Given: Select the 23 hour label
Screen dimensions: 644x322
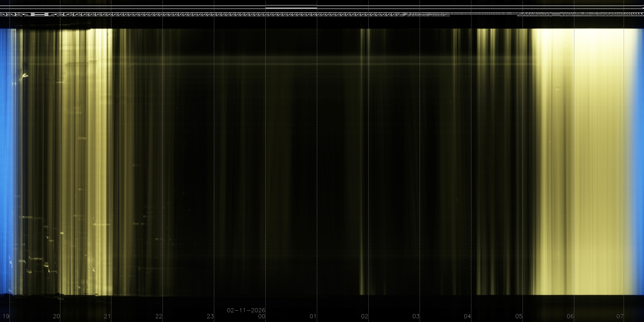Looking at the screenshot, I should coord(210,316).
